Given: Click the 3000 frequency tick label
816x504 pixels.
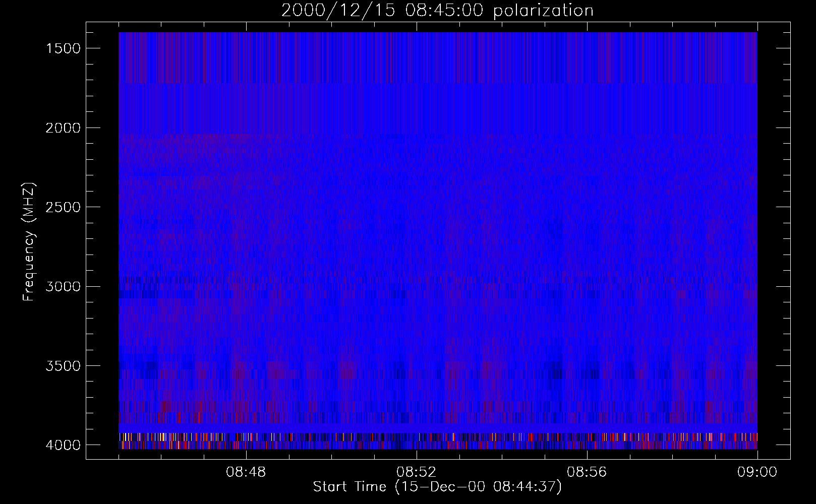Looking at the screenshot, I should tap(63, 286).
